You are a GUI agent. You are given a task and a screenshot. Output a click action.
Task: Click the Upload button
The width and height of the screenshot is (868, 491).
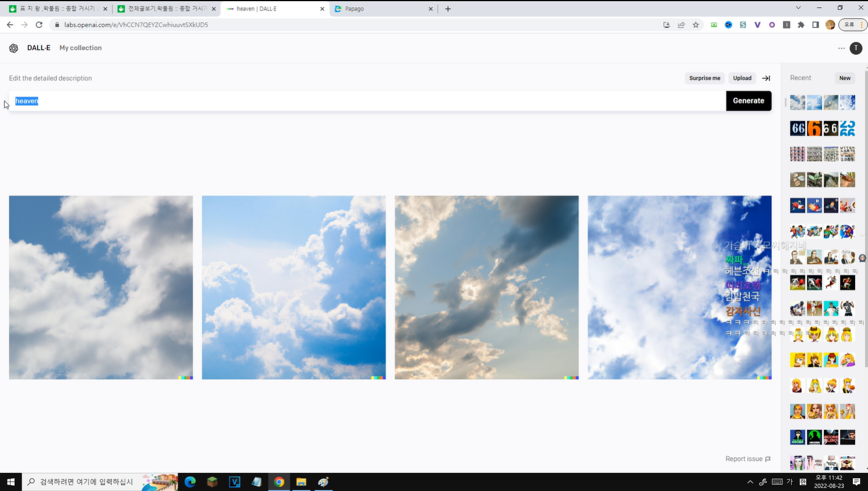[x=742, y=78]
